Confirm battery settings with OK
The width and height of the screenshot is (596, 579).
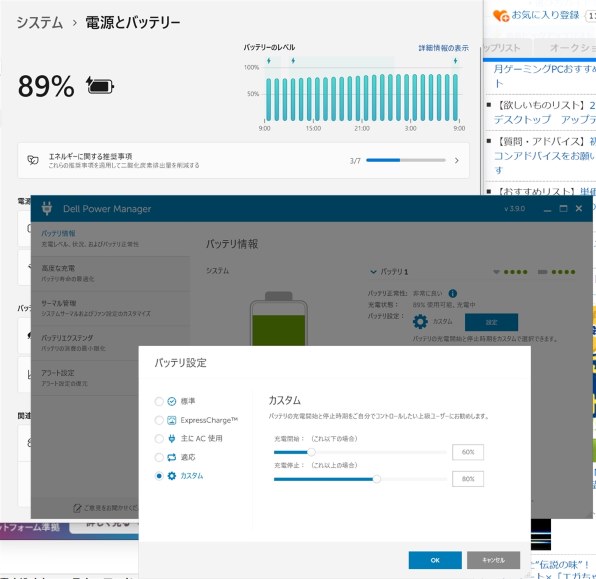coord(435,560)
